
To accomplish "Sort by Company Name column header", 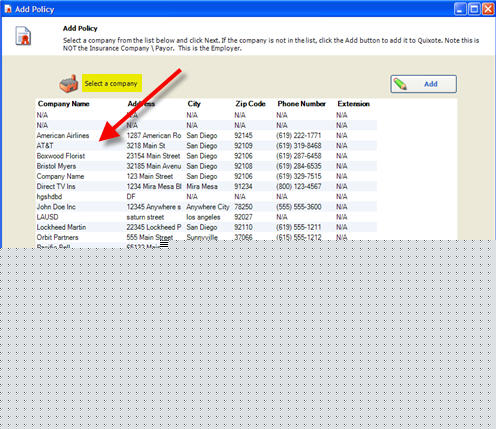I will [64, 104].
